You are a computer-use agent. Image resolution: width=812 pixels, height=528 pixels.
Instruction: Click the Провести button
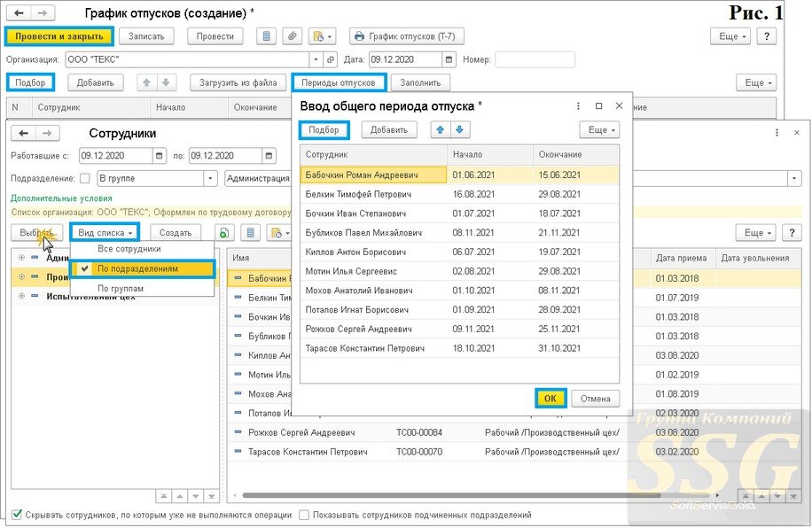[x=215, y=36]
